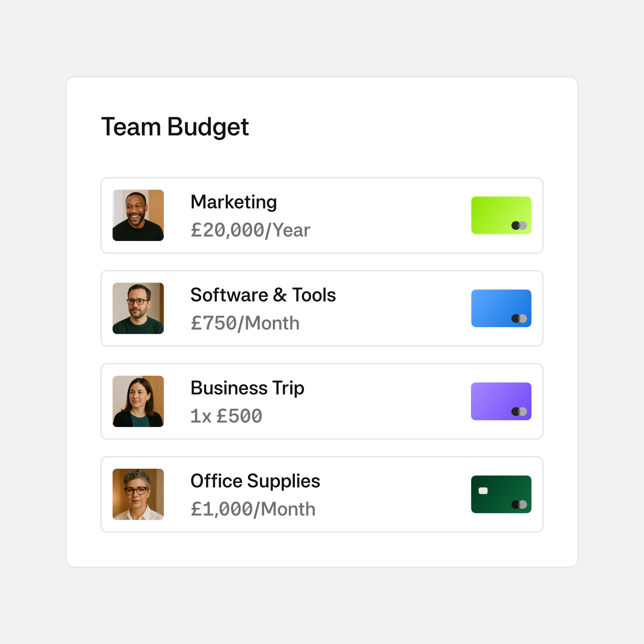
Task: Click the £750/Month amount
Action: coord(245,323)
